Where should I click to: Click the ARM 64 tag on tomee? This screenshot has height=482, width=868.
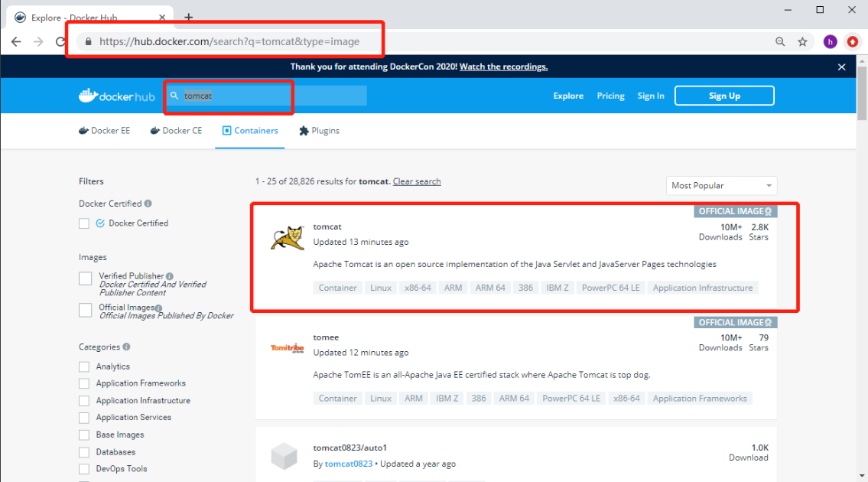(514, 399)
